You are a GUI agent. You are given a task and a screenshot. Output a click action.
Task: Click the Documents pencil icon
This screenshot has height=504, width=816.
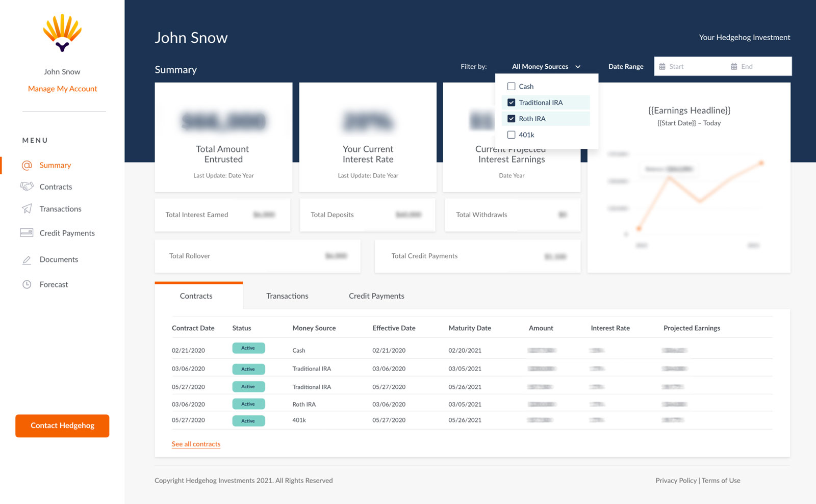point(27,260)
